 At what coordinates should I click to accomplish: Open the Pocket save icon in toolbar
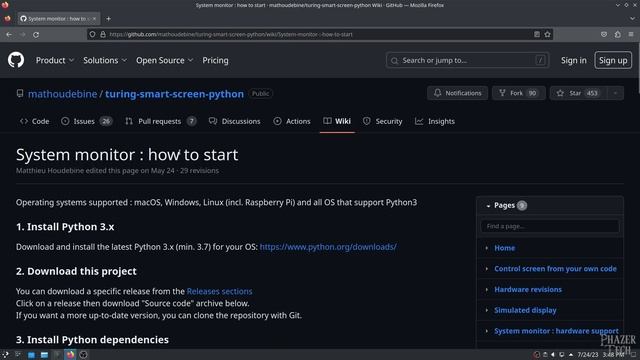pos(604,35)
